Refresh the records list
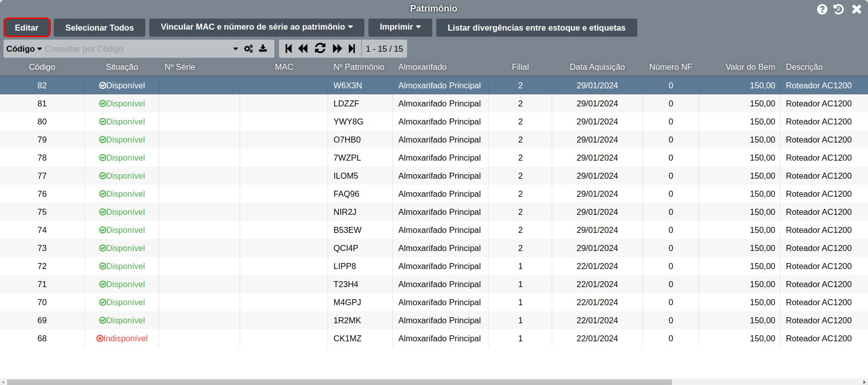 click(320, 49)
